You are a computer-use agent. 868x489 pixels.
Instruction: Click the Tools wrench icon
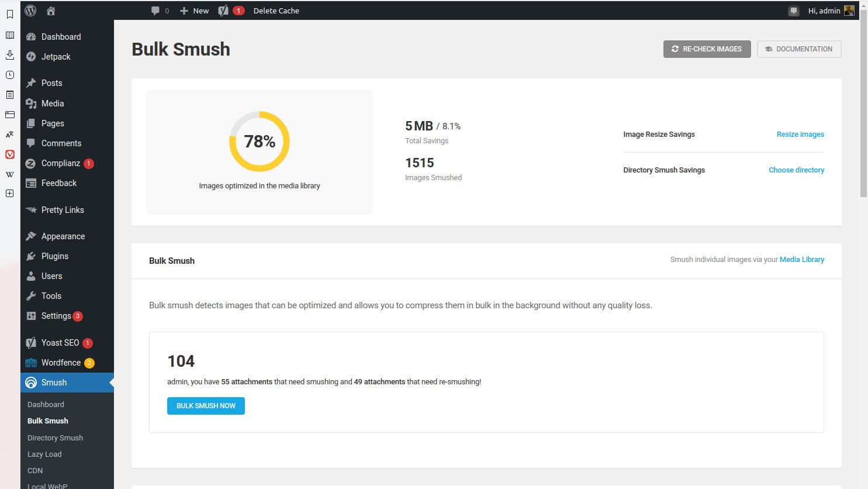click(x=31, y=296)
